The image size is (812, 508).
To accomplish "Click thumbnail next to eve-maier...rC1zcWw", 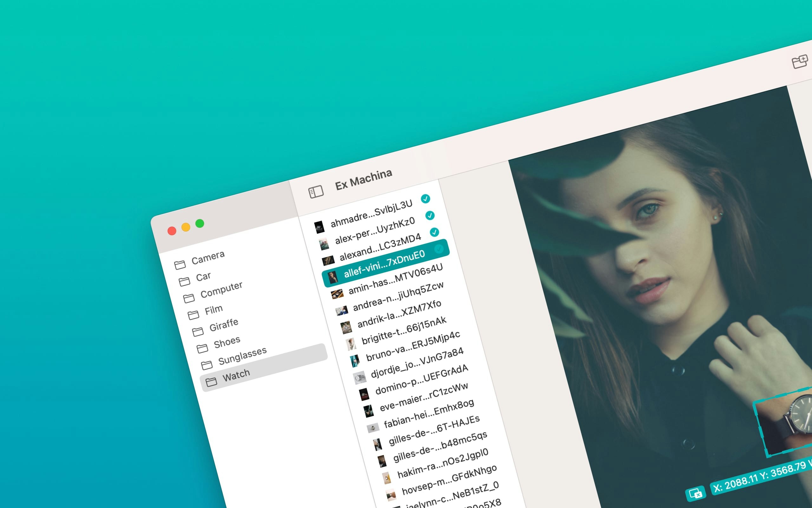I will (x=369, y=411).
